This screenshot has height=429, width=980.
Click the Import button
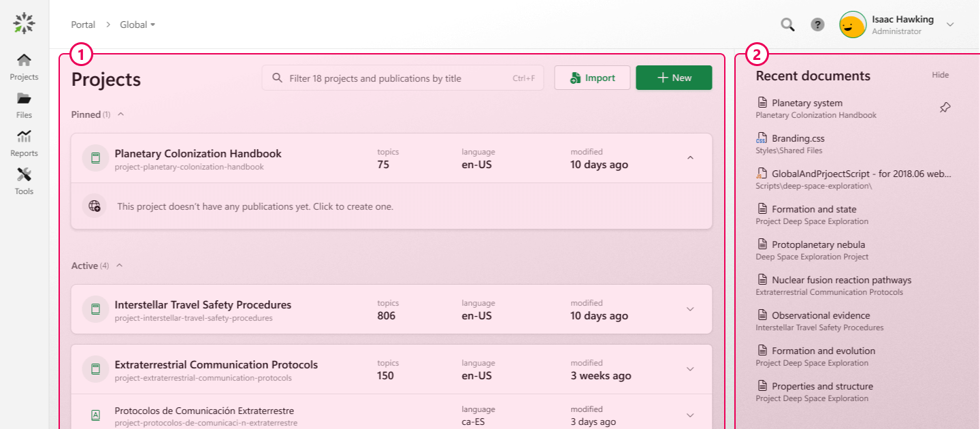click(x=592, y=77)
